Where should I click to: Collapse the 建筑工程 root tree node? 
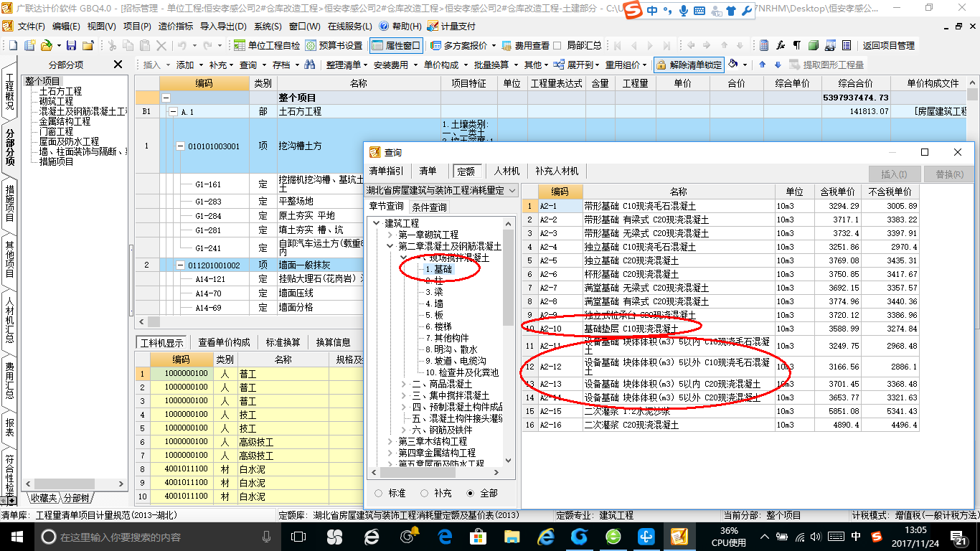click(376, 223)
